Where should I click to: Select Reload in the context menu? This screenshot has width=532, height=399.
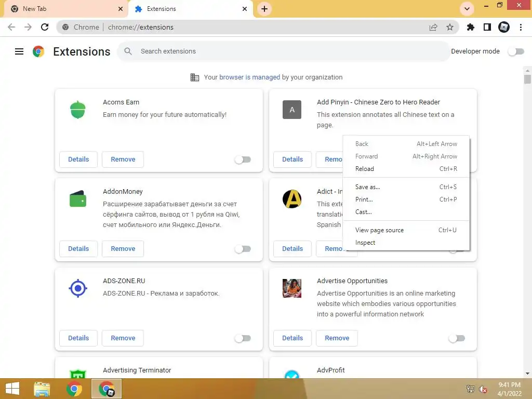point(406,169)
